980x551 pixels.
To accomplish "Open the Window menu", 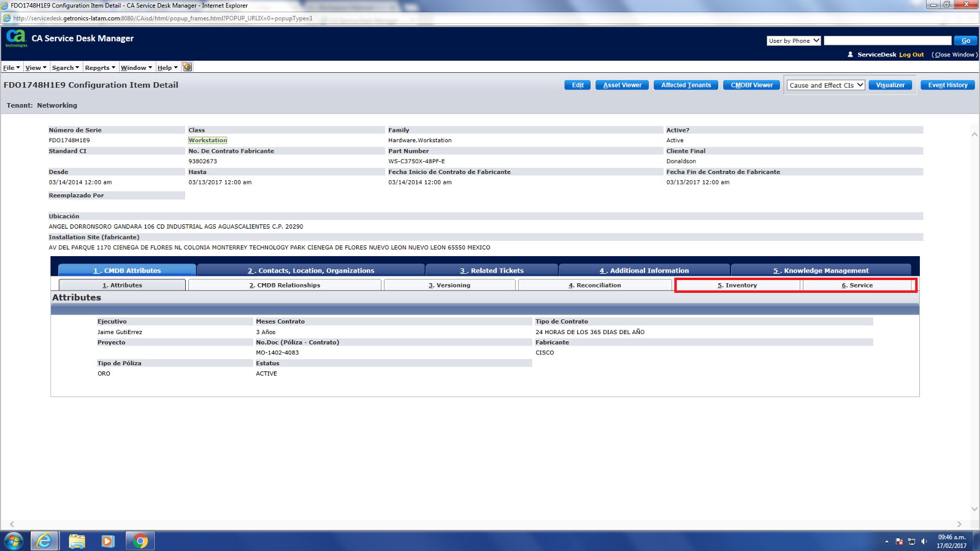I will pos(136,67).
